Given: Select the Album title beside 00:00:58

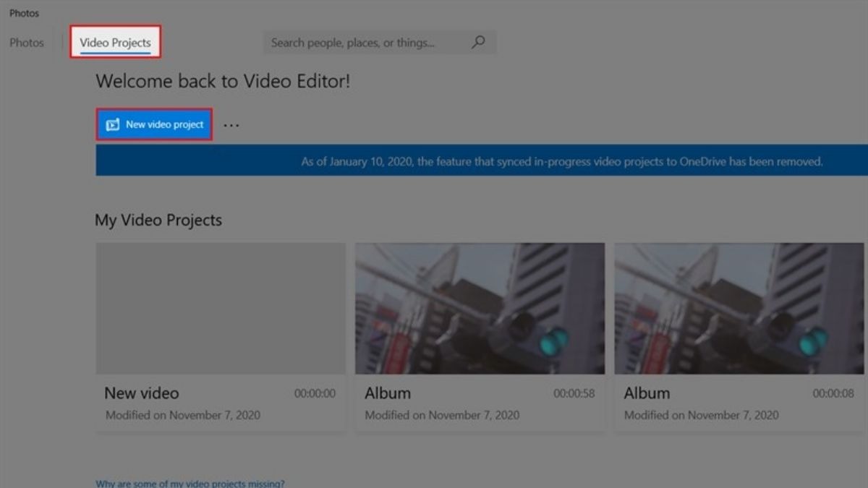Looking at the screenshot, I should tap(388, 393).
